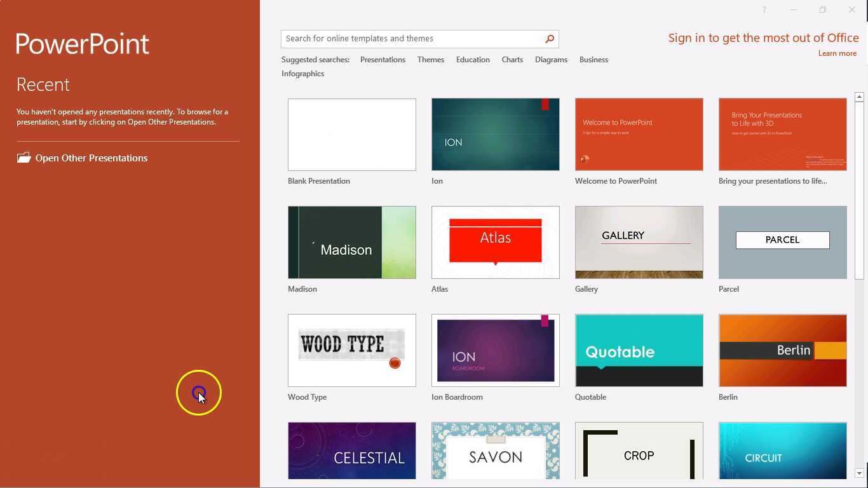This screenshot has width=868, height=488.
Task: Click the Berlin caption label
Action: [x=728, y=397]
